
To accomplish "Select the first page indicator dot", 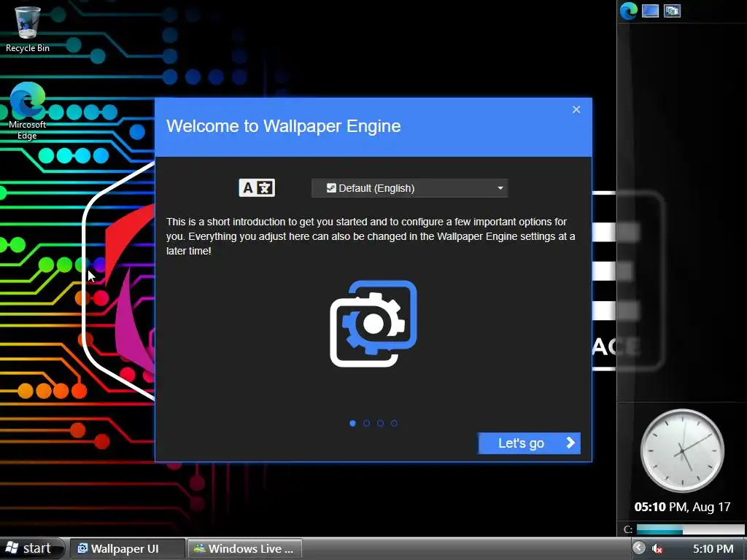I will coord(352,423).
